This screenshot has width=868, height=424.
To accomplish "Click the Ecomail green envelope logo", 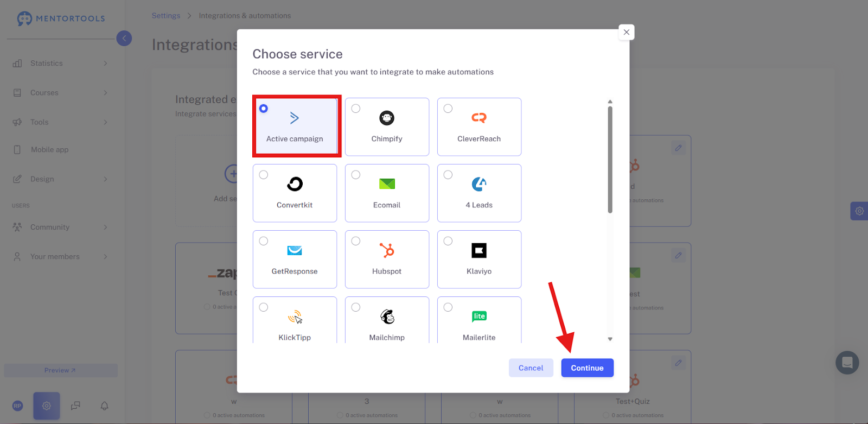I will pos(387,184).
